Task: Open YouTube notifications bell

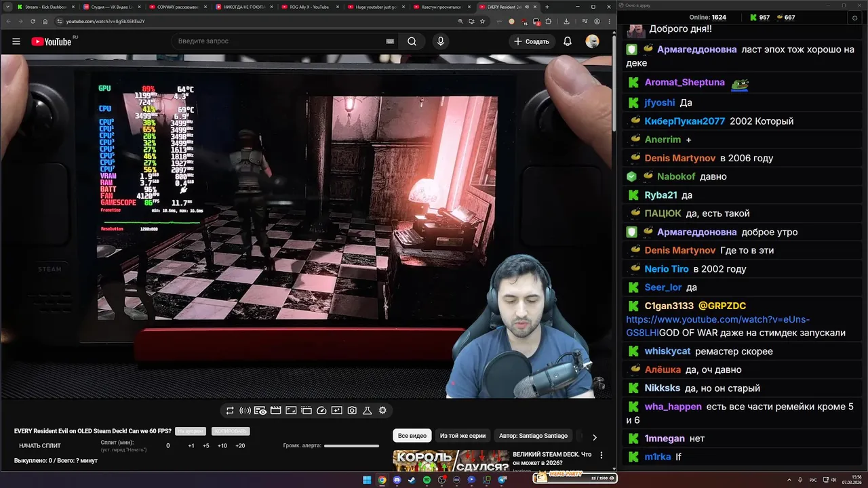Action: click(x=568, y=41)
